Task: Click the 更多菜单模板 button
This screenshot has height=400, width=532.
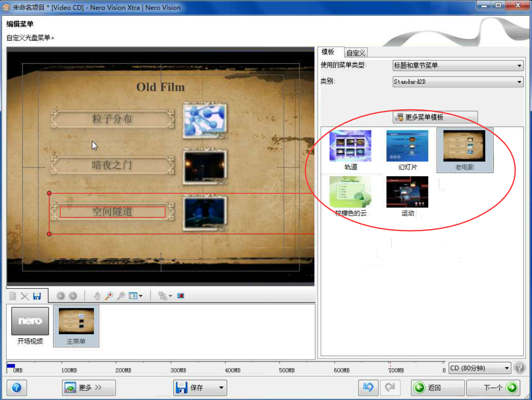Action: click(435, 117)
